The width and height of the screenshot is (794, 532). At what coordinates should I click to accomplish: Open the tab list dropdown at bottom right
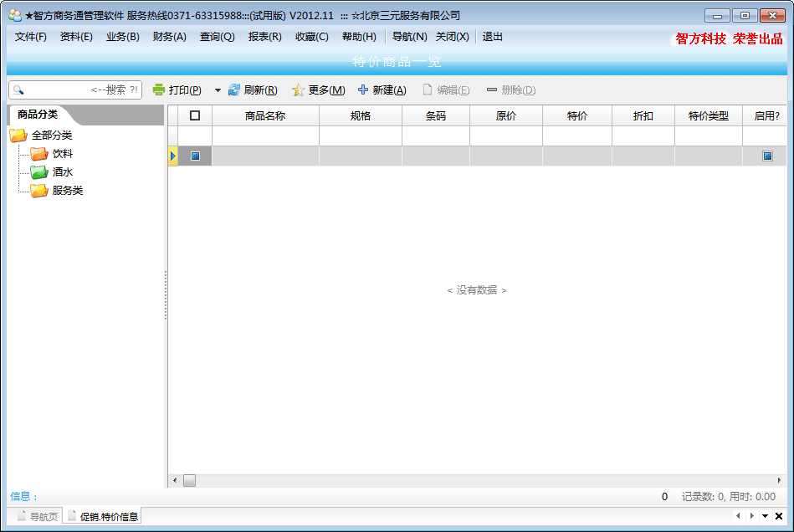(x=765, y=517)
